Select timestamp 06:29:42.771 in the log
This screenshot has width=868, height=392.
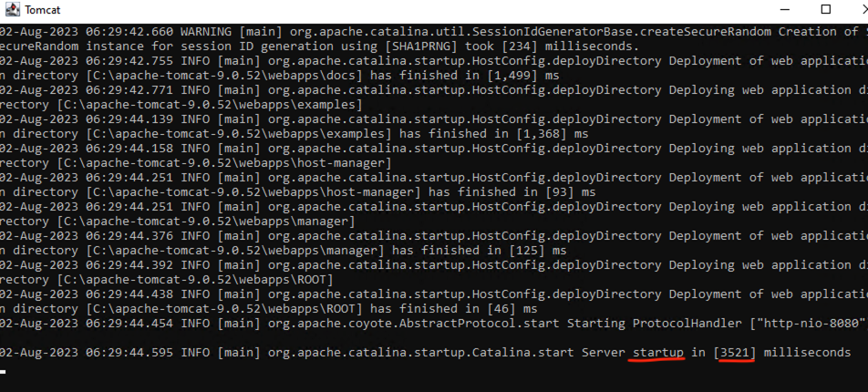point(129,89)
